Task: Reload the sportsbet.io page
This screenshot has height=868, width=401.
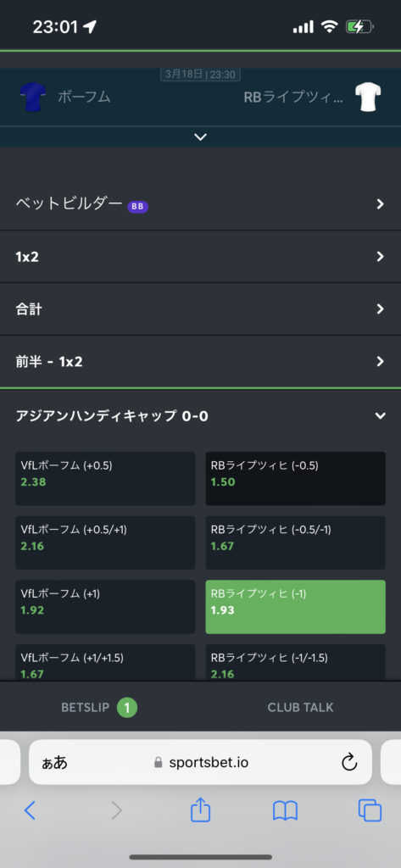Action: pos(349,762)
